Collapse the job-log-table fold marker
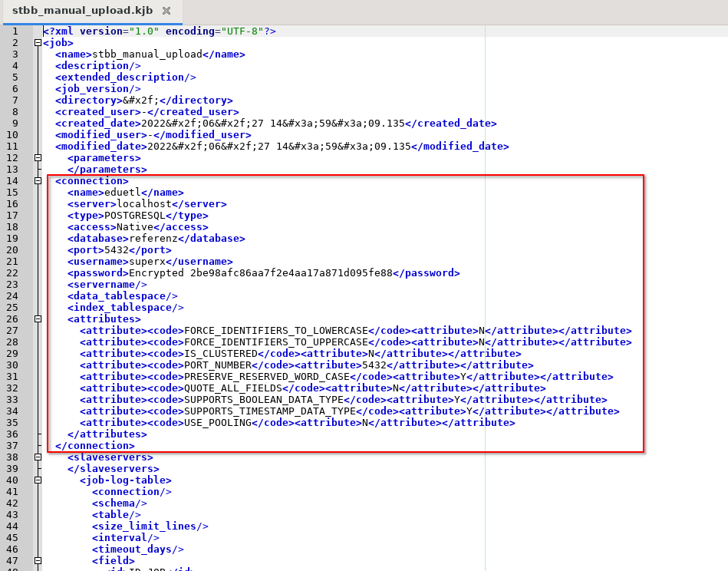The height and width of the screenshot is (571, 728). pos(38,480)
